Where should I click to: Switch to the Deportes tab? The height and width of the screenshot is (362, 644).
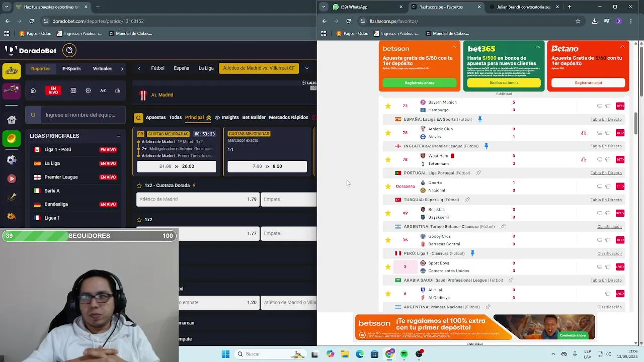(41, 68)
